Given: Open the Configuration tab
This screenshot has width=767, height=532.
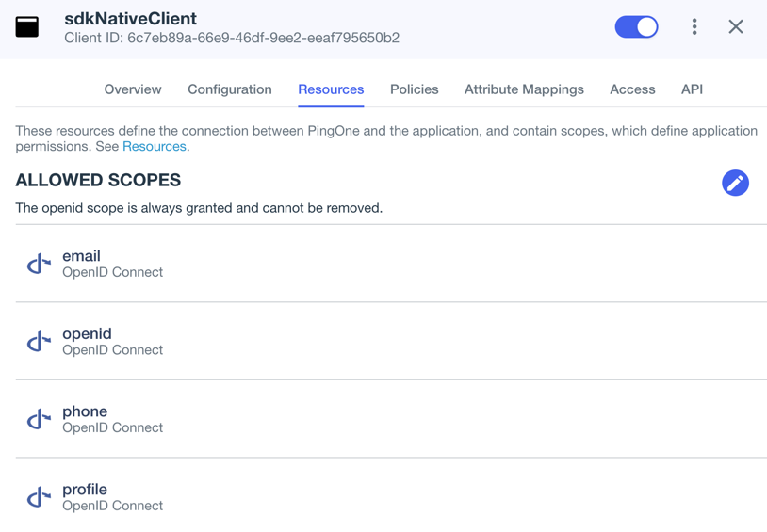Looking at the screenshot, I should pos(230,89).
